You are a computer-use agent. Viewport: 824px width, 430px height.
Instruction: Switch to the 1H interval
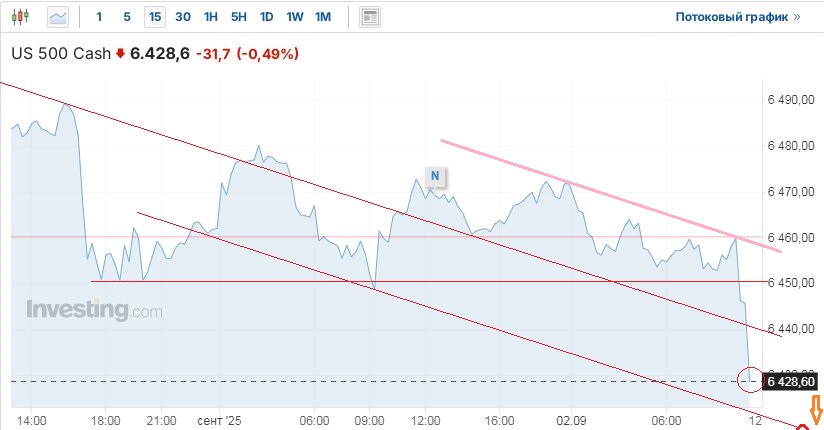pyautogui.click(x=210, y=17)
